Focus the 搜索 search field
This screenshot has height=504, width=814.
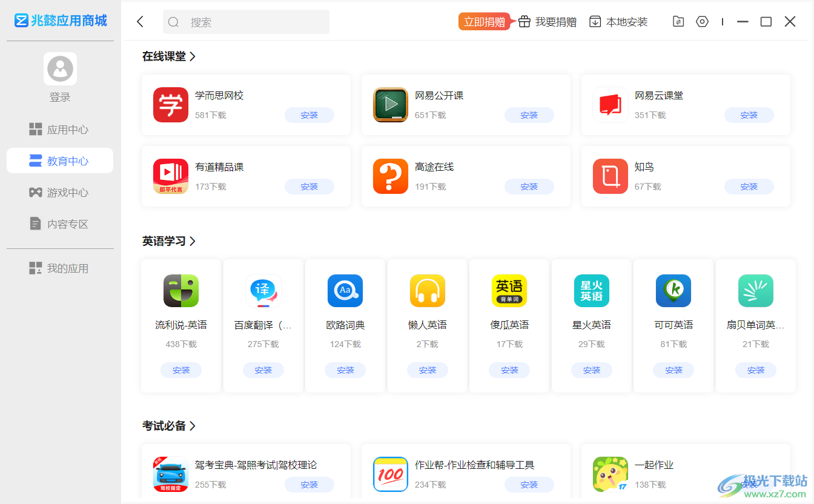(246, 22)
